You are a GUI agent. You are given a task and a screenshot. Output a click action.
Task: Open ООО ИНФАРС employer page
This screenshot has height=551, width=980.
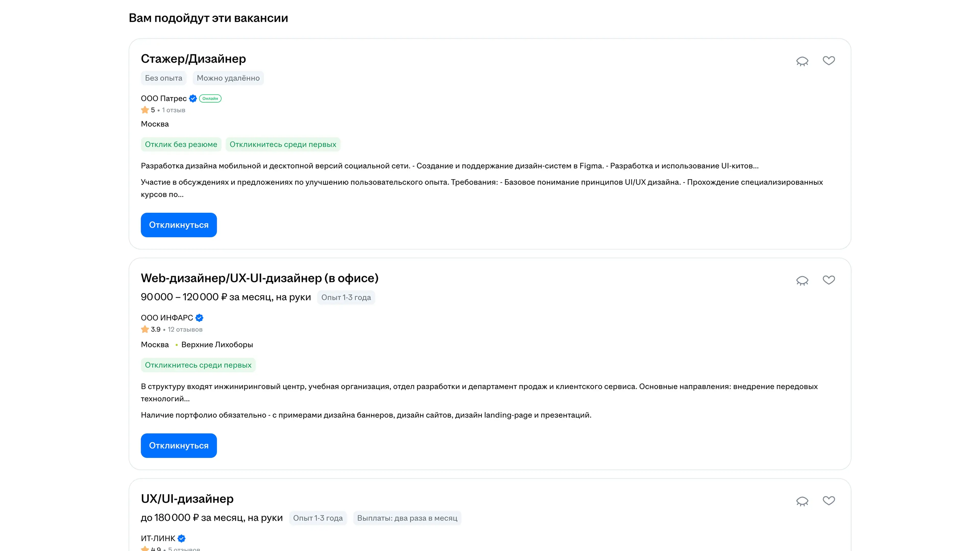167,318
